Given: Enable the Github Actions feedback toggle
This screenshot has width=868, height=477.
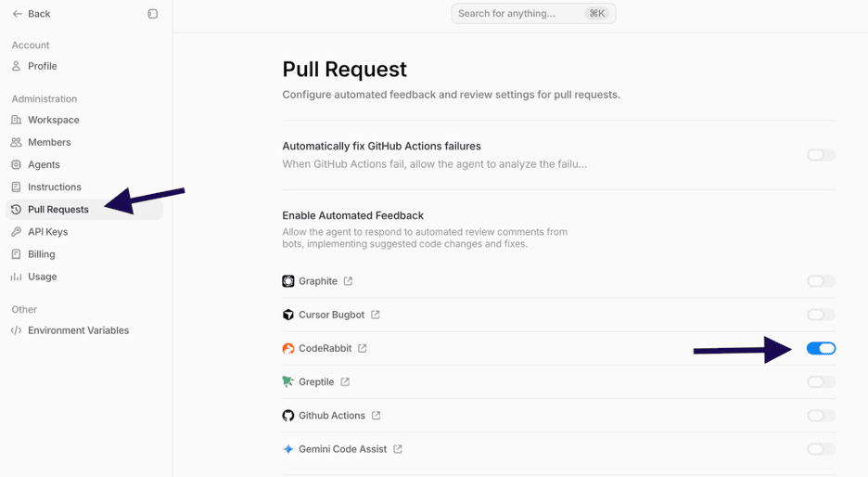Looking at the screenshot, I should tap(821, 416).
